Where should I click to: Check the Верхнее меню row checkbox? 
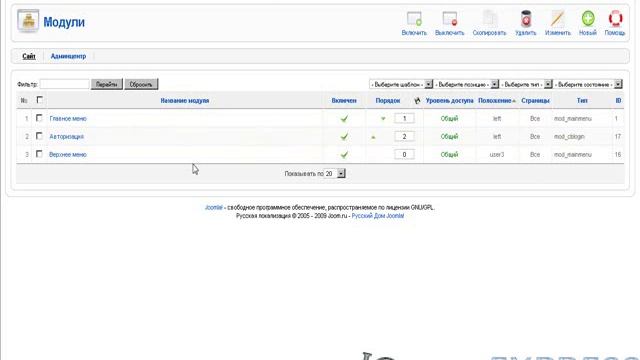[39, 154]
